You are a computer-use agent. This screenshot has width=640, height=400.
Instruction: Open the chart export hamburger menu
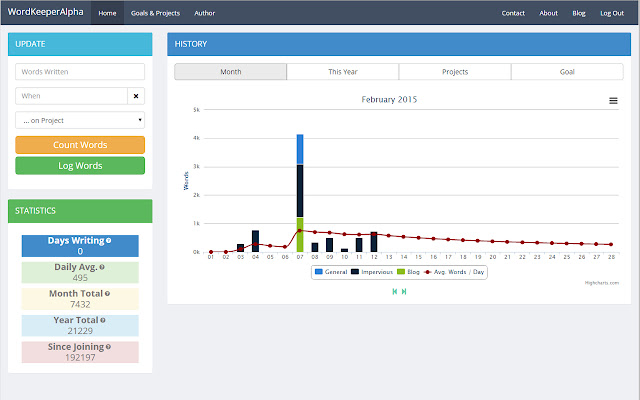[613, 100]
